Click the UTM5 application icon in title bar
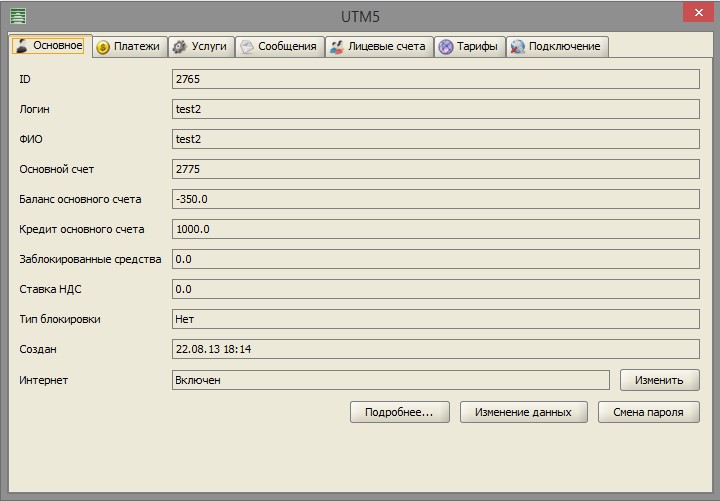 click(x=18, y=17)
